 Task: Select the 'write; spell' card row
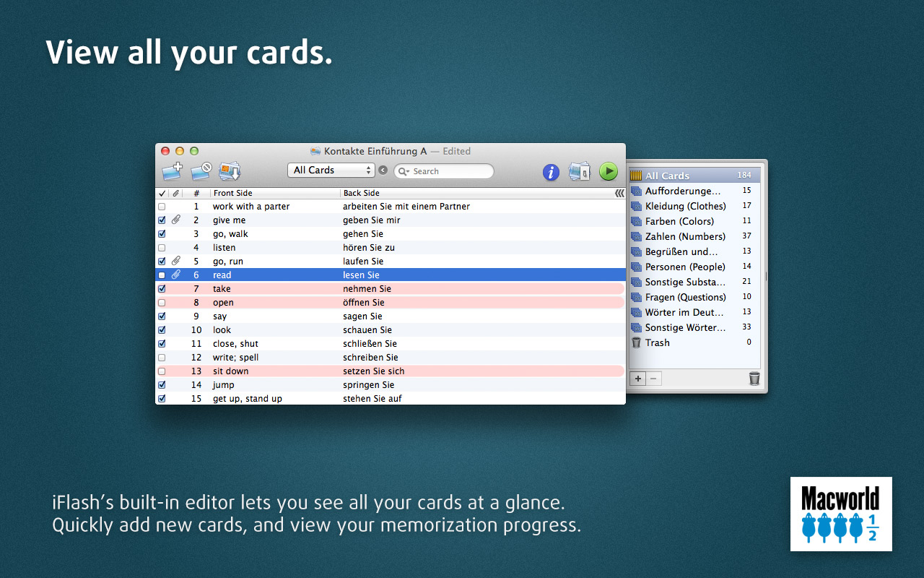pyautogui.click(x=391, y=358)
